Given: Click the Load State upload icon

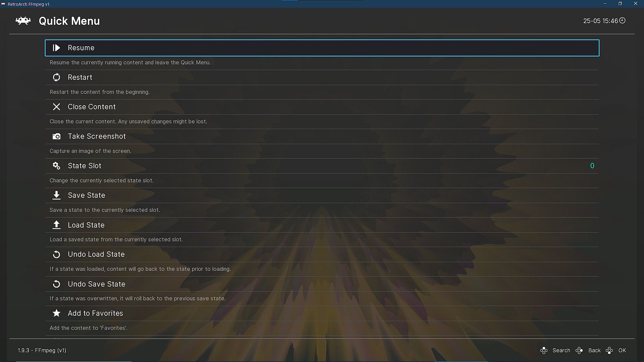Looking at the screenshot, I should click(x=56, y=225).
